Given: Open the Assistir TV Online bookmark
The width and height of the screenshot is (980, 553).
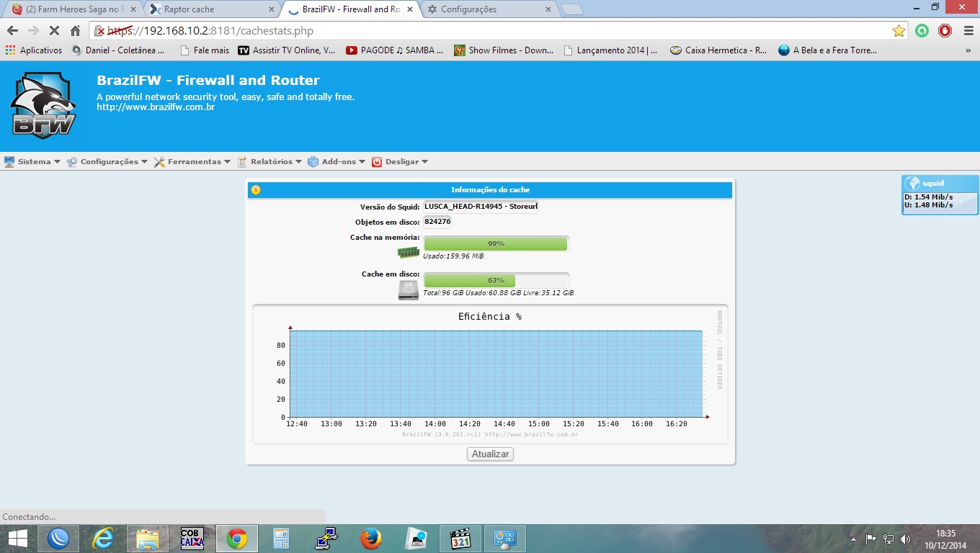Looking at the screenshot, I should tap(287, 50).
